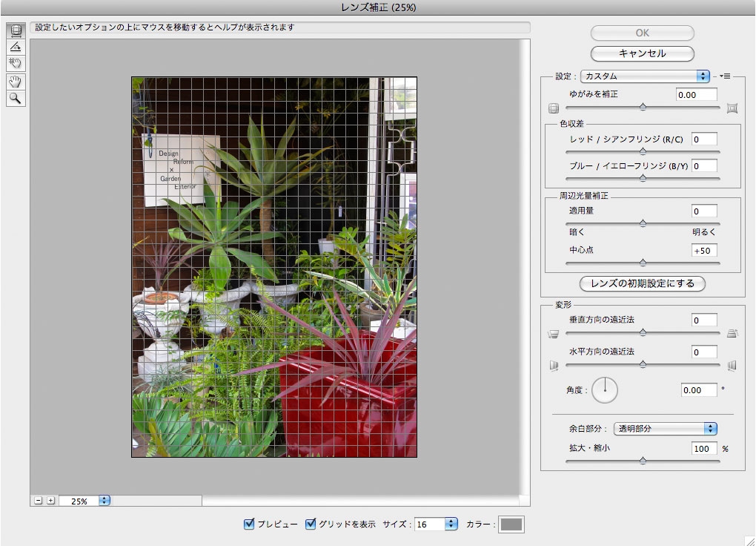Screen dimensions: 756x546
Task: Toggle the プレビュー checkbox
Action: (249, 524)
